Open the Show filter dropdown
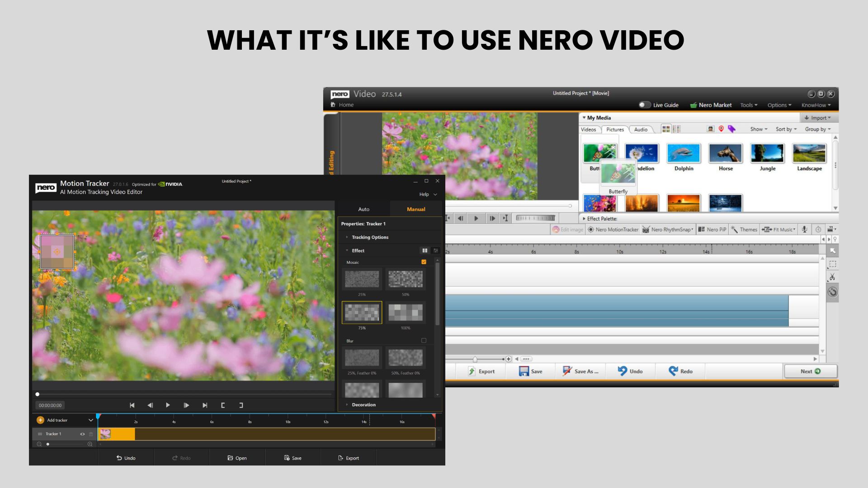868x488 pixels. [x=759, y=129]
